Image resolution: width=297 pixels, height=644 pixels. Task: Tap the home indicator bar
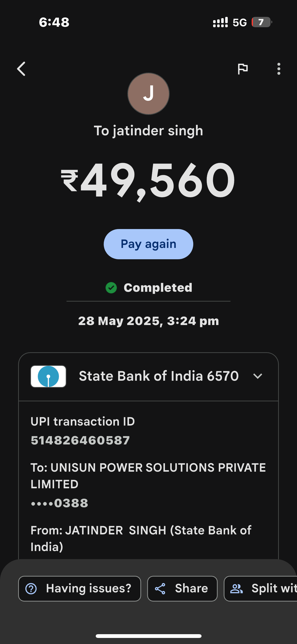tap(148, 636)
